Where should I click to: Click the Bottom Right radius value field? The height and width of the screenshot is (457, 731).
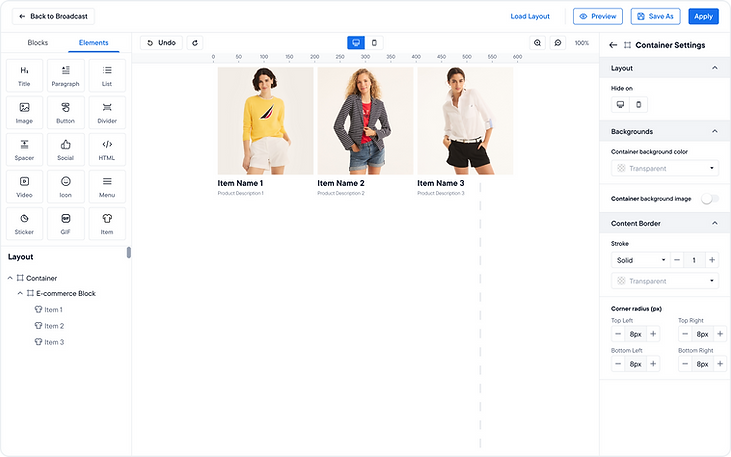703,364
